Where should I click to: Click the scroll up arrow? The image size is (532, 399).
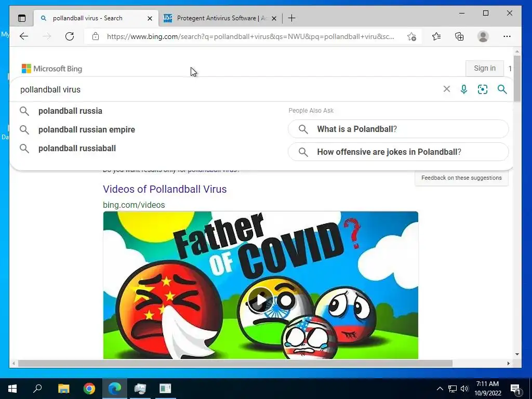(517, 51)
